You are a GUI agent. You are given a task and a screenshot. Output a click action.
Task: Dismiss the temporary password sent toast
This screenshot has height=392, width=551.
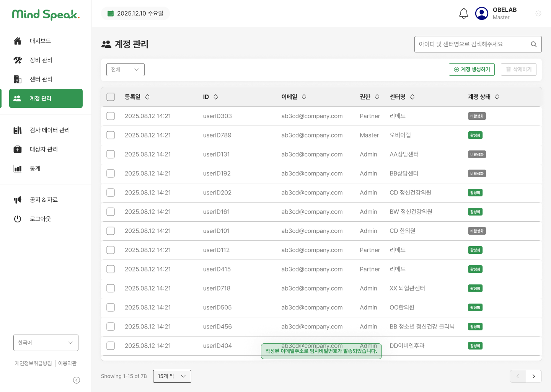click(321, 351)
